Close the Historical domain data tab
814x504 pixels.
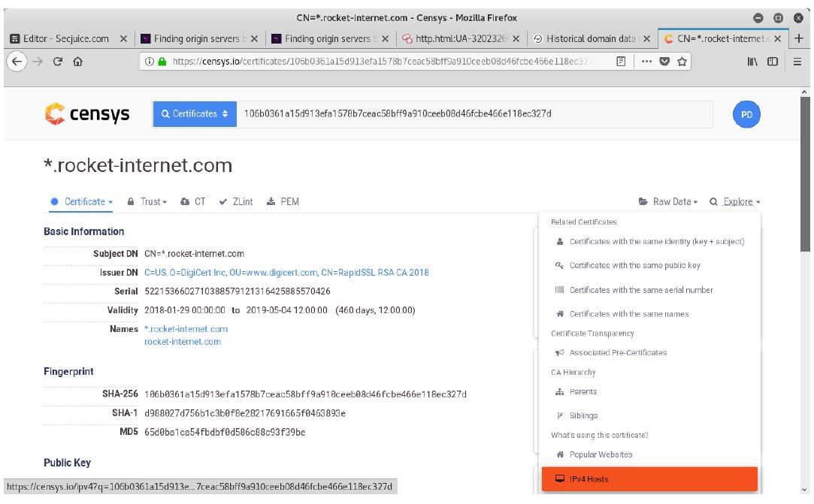coord(647,38)
